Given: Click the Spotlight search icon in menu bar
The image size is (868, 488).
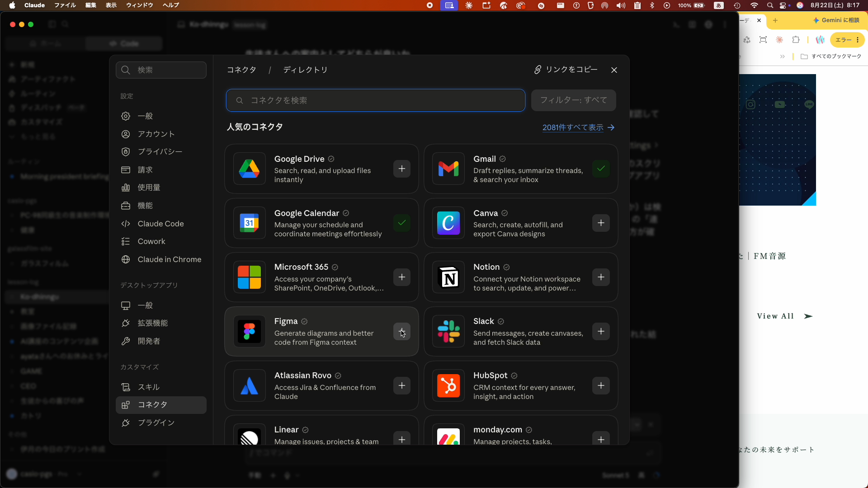Looking at the screenshot, I should tap(770, 5).
